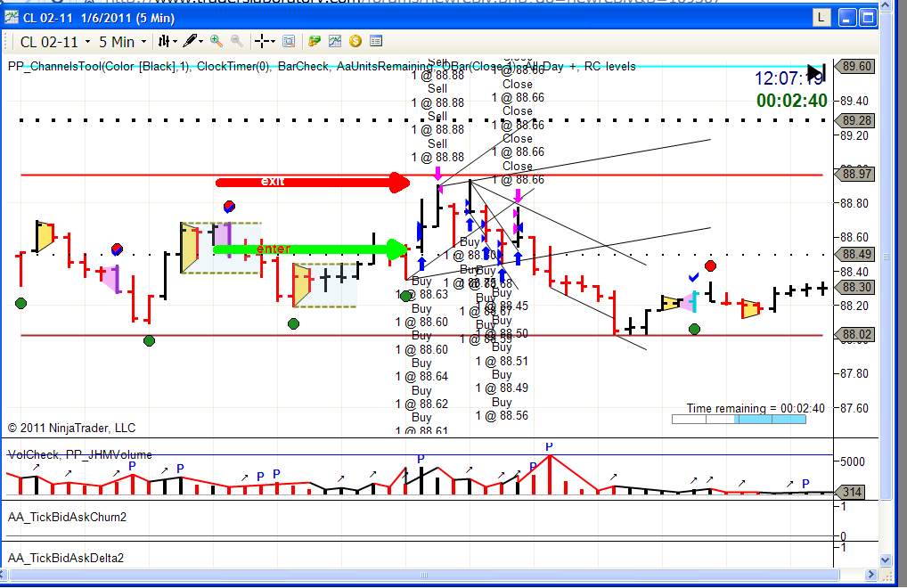Screen dimensions: 907x588
Task: Click the Time remaining progress bar
Action: pos(739,420)
